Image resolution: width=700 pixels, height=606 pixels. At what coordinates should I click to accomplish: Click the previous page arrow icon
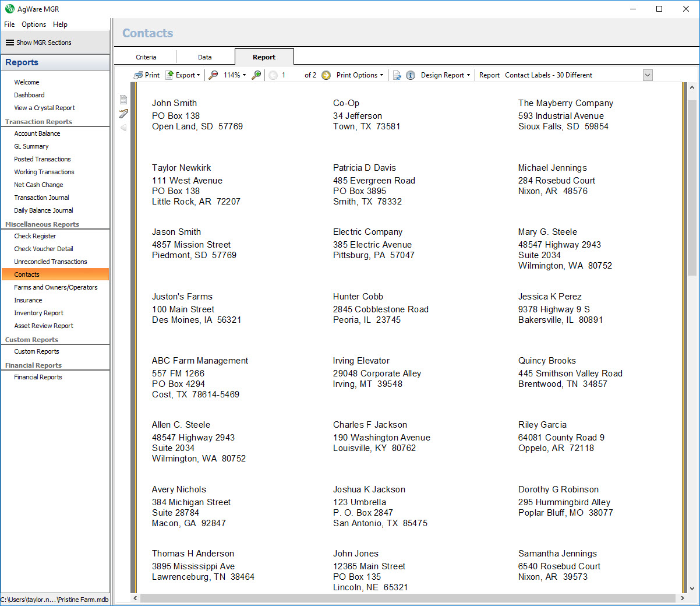(x=273, y=75)
